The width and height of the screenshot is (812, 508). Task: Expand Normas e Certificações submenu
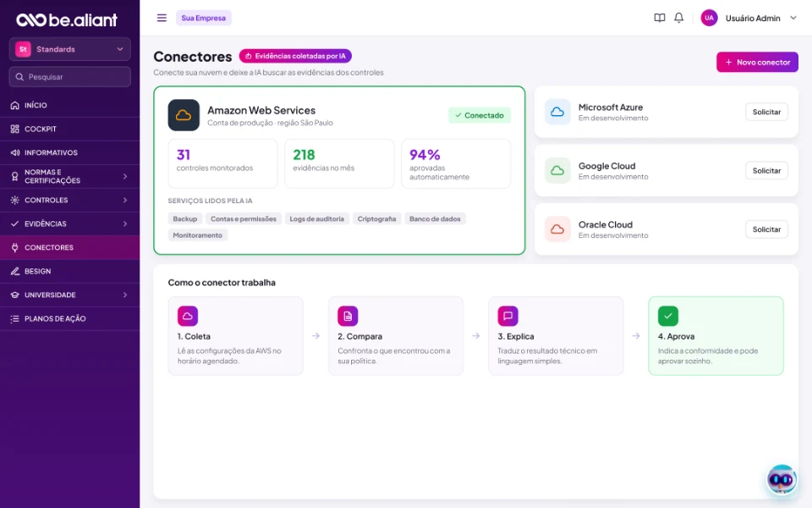tap(125, 176)
